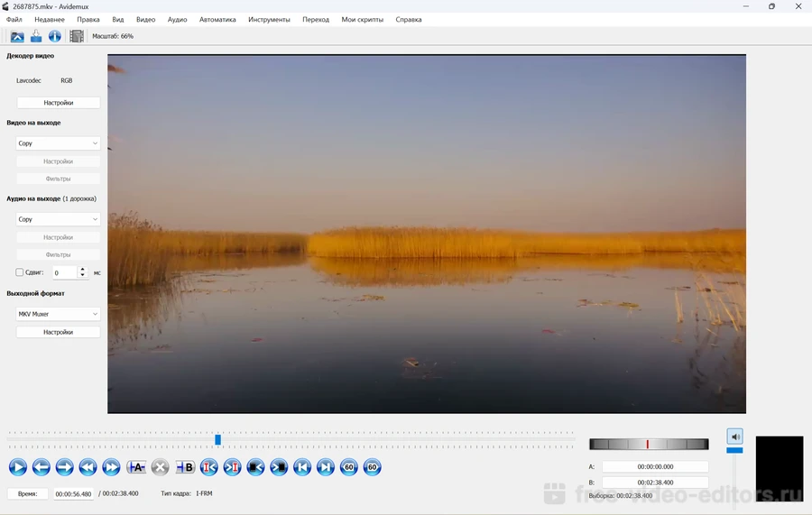
Task: Click Настройки under Декодер видео
Action: coord(58,103)
